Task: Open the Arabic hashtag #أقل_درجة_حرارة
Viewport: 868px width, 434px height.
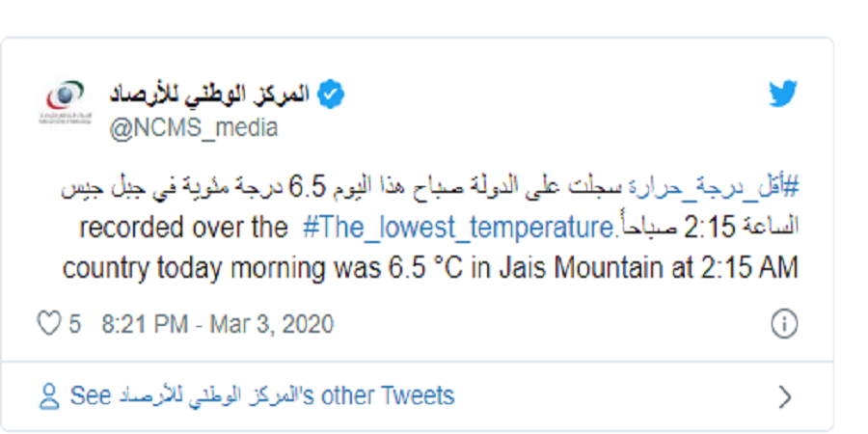Action: (x=714, y=188)
